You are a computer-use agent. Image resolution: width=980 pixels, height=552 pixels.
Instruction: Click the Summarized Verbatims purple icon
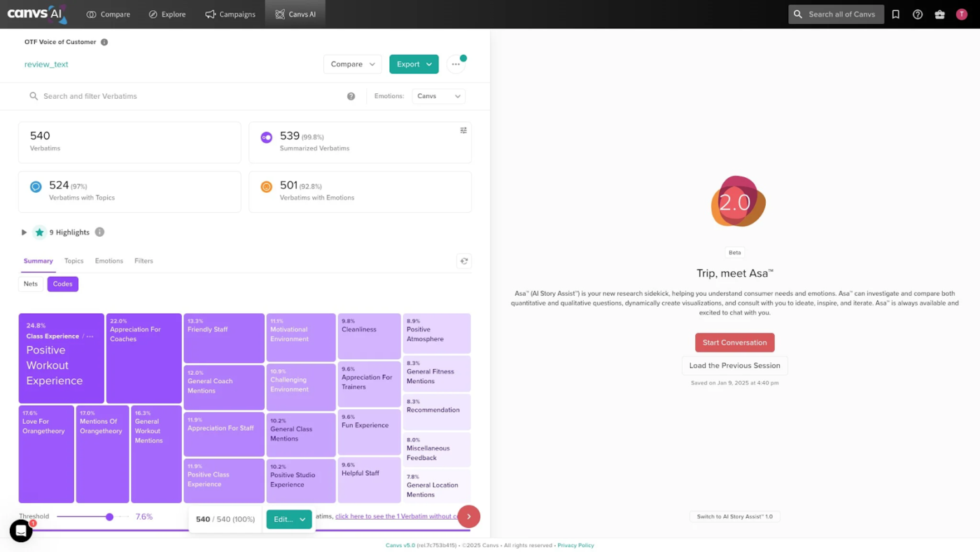266,137
